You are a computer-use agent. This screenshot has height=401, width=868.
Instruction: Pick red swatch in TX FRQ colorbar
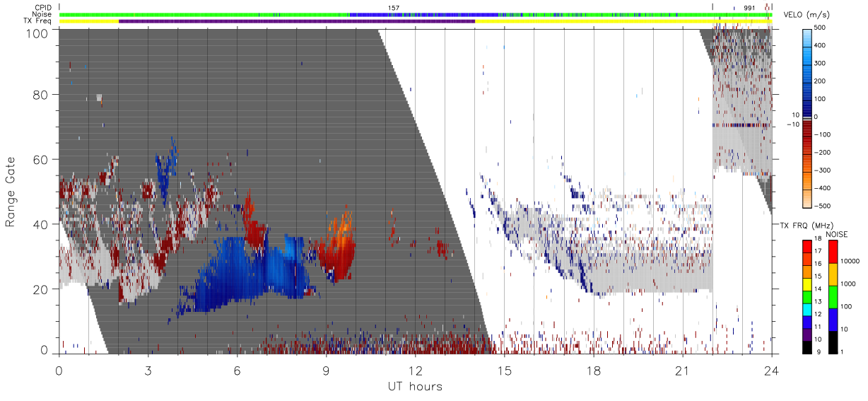pyautogui.click(x=807, y=246)
